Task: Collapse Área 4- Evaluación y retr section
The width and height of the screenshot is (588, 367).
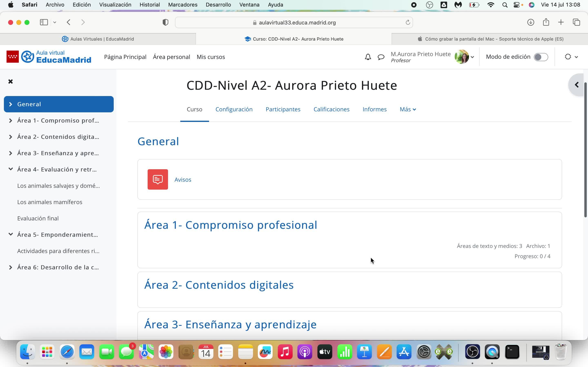Action: click(x=10, y=169)
